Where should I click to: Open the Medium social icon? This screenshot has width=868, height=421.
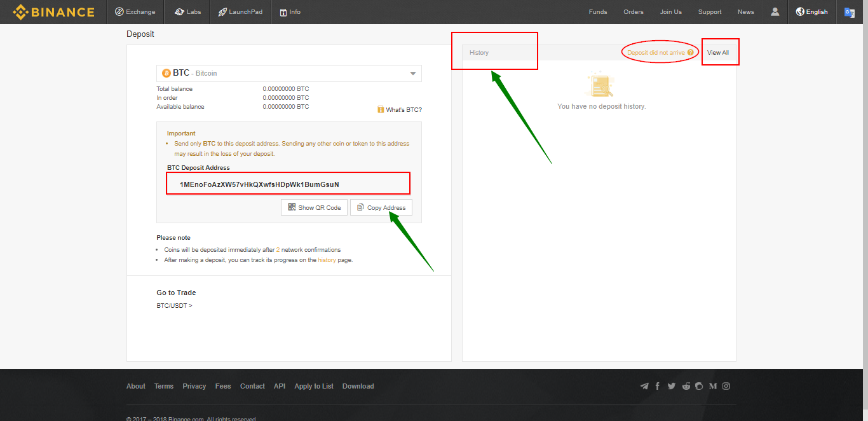713,386
